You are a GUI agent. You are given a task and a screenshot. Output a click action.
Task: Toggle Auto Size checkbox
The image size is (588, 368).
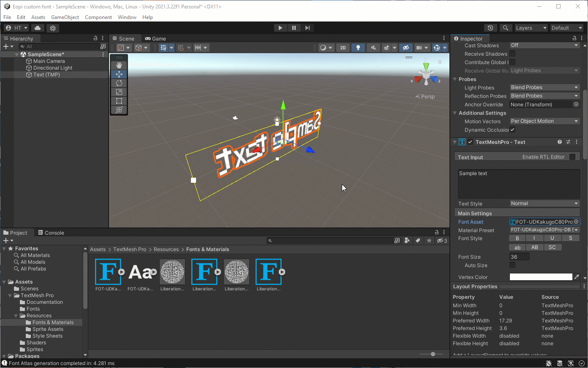coord(512,265)
